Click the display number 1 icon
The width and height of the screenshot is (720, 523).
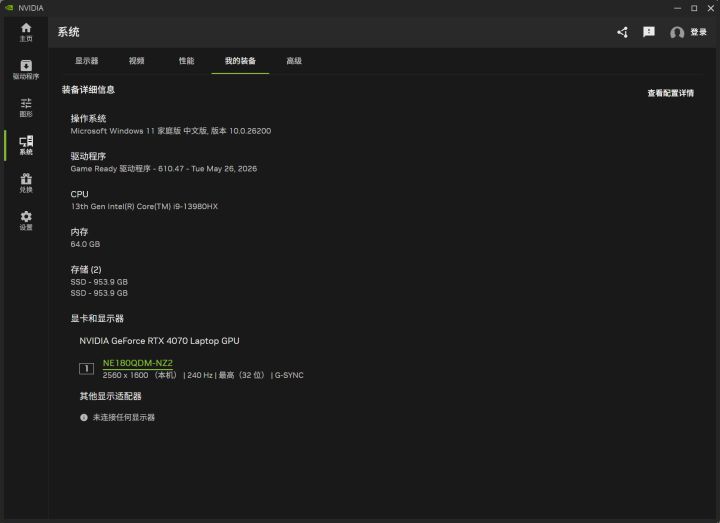click(86, 368)
